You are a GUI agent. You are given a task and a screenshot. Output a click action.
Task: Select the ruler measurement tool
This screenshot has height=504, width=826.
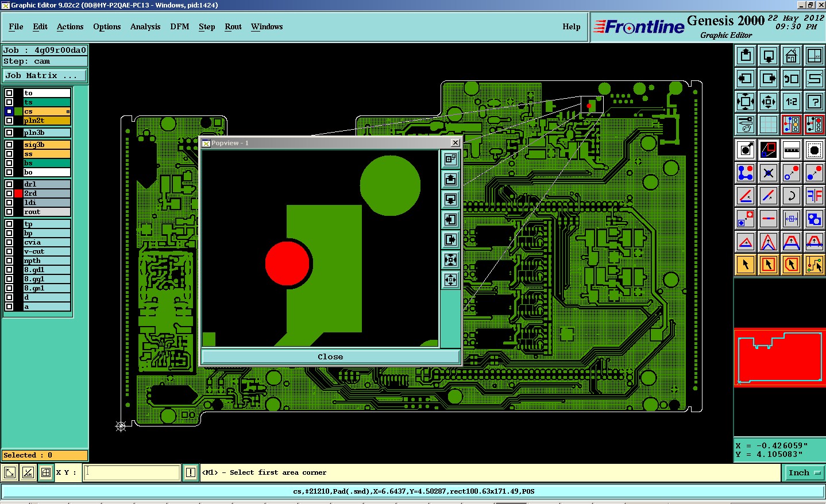[x=792, y=150]
